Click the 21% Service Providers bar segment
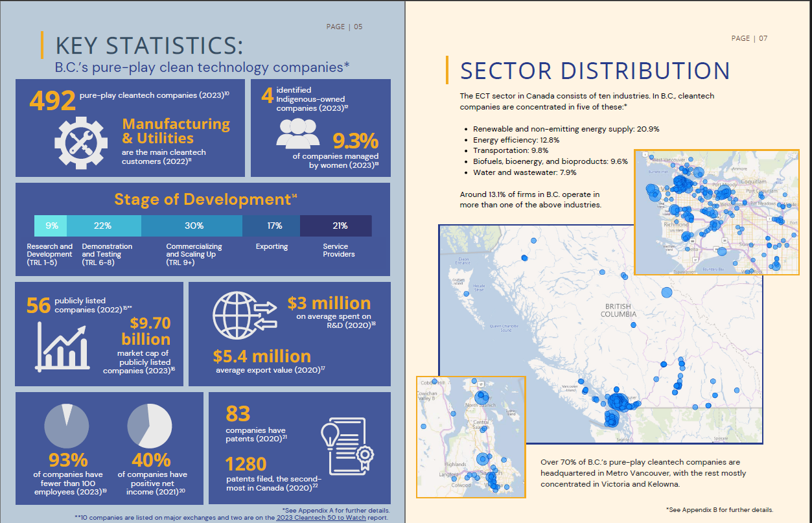The height and width of the screenshot is (523, 812). pos(336,226)
